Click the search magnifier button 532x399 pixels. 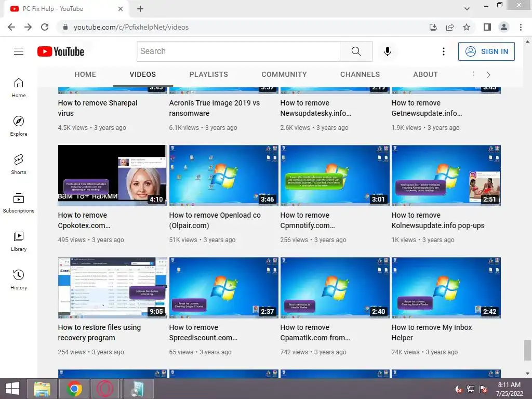click(356, 51)
